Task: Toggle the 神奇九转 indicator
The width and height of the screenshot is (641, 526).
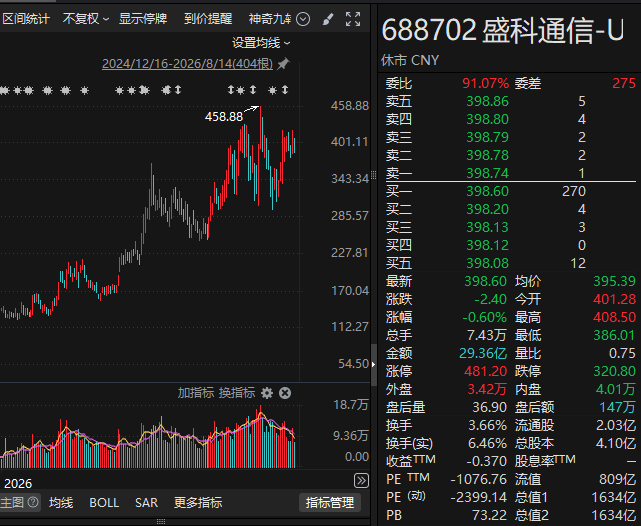Action: 270,19
